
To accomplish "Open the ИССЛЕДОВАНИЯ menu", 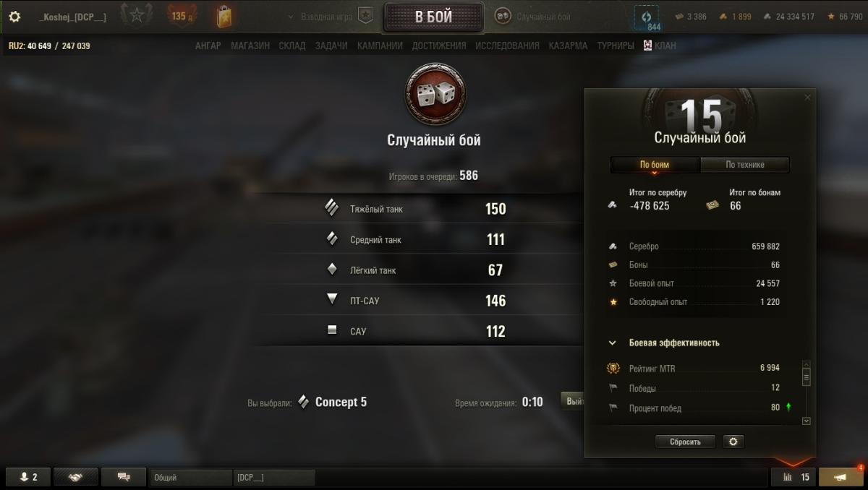I will 507,46.
